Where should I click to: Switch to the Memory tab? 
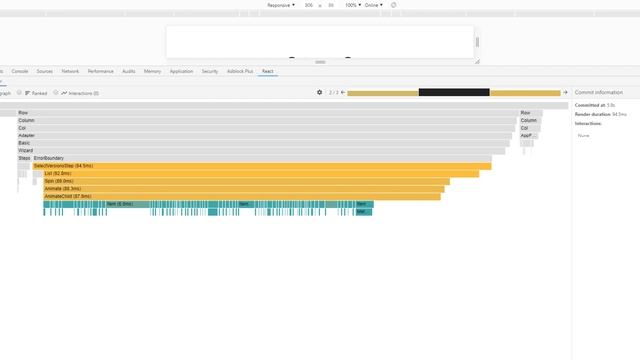[x=152, y=71]
